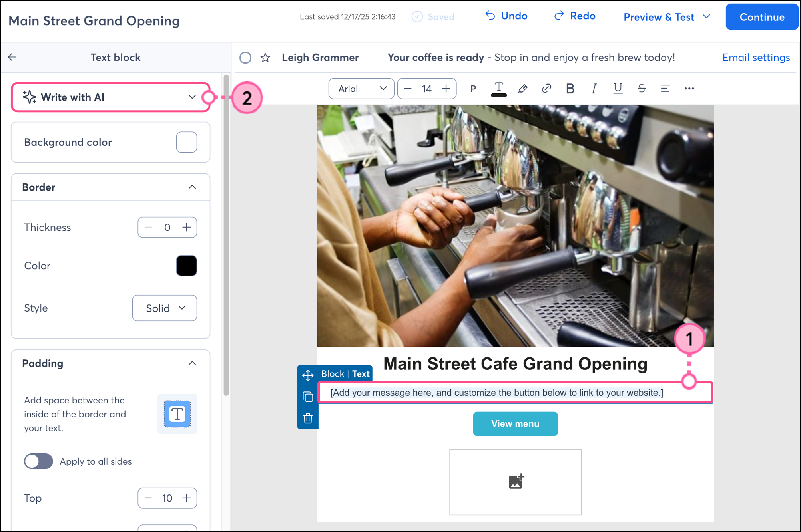Delete block with trash icon
801x532 pixels.
(308, 418)
